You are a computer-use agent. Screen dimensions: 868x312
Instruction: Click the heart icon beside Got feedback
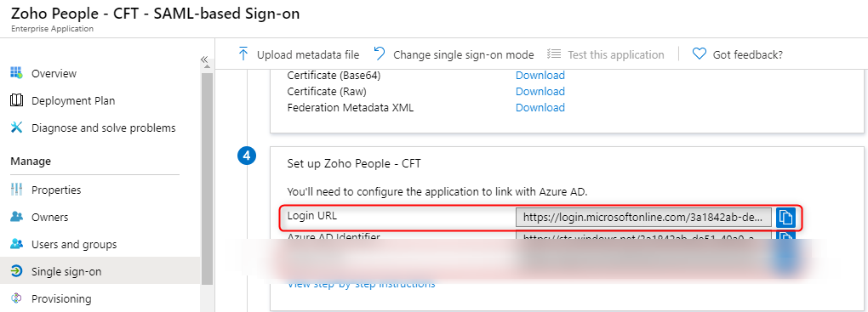coord(700,54)
